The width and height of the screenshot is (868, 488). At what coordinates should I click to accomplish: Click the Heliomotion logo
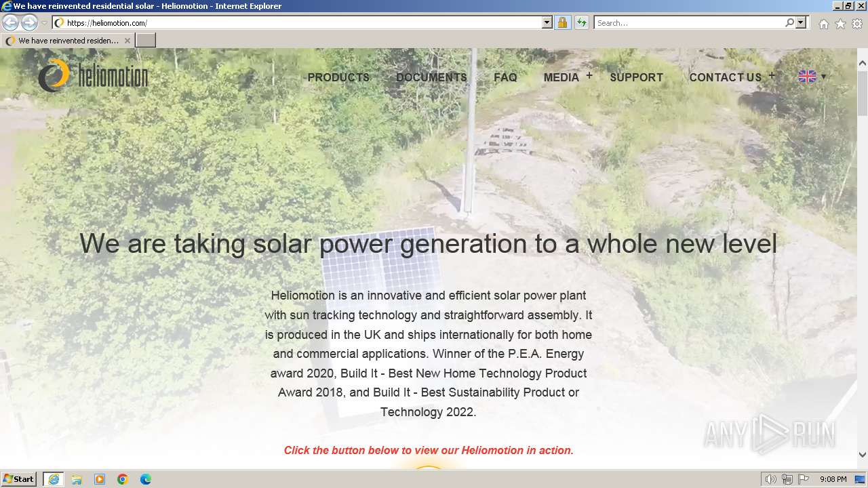93,75
